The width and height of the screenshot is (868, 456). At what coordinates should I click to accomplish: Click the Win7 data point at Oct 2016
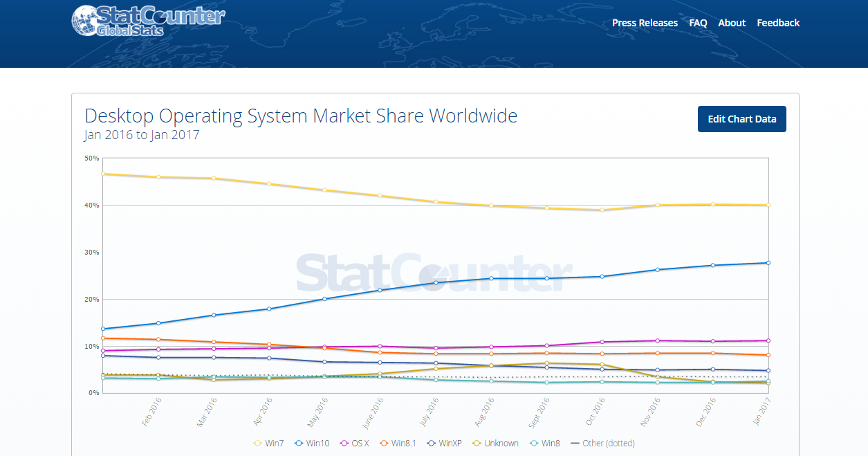tap(602, 210)
